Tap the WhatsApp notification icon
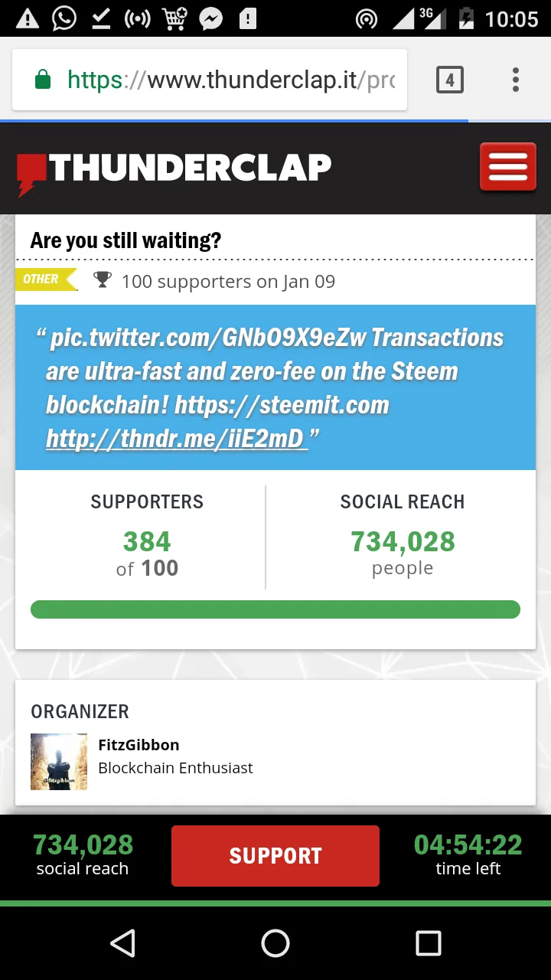The image size is (551, 980). pos(64,18)
